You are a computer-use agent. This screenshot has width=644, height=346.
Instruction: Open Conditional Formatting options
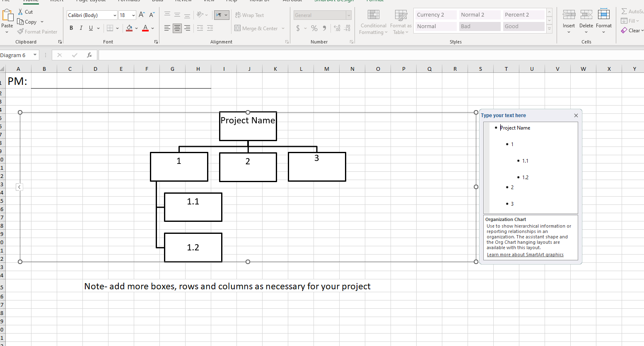tap(373, 22)
